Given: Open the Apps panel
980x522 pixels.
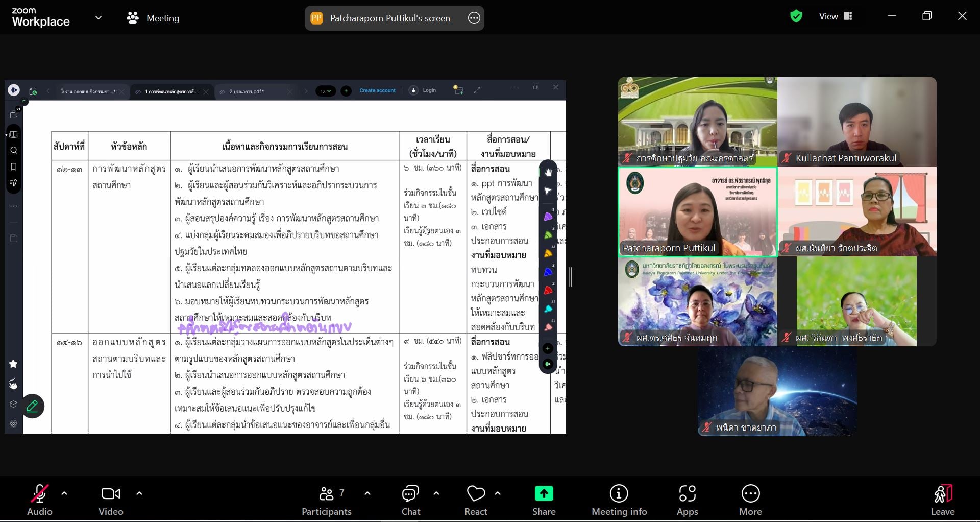Looking at the screenshot, I should pyautogui.click(x=687, y=501).
